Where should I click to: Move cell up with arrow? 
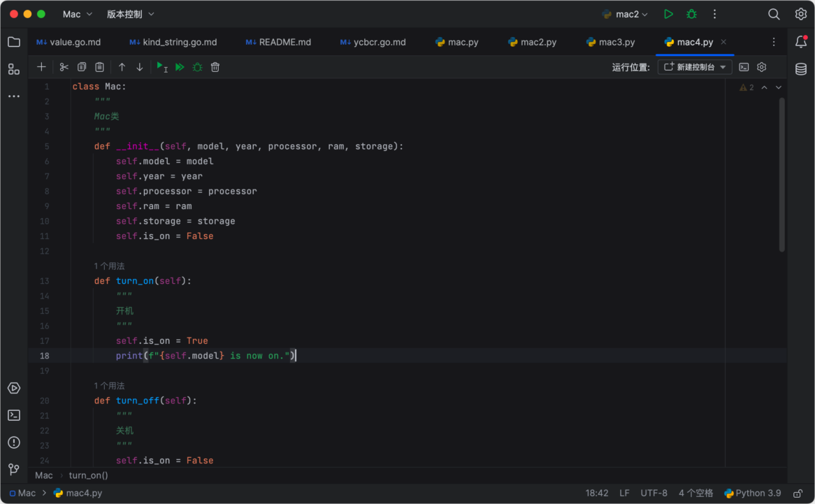click(x=122, y=67)
